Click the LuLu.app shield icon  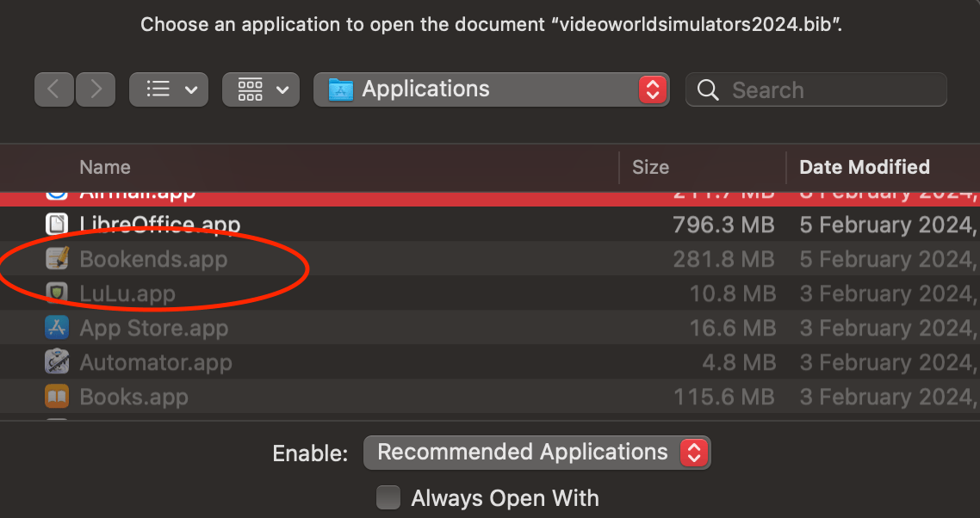point(57,293)
